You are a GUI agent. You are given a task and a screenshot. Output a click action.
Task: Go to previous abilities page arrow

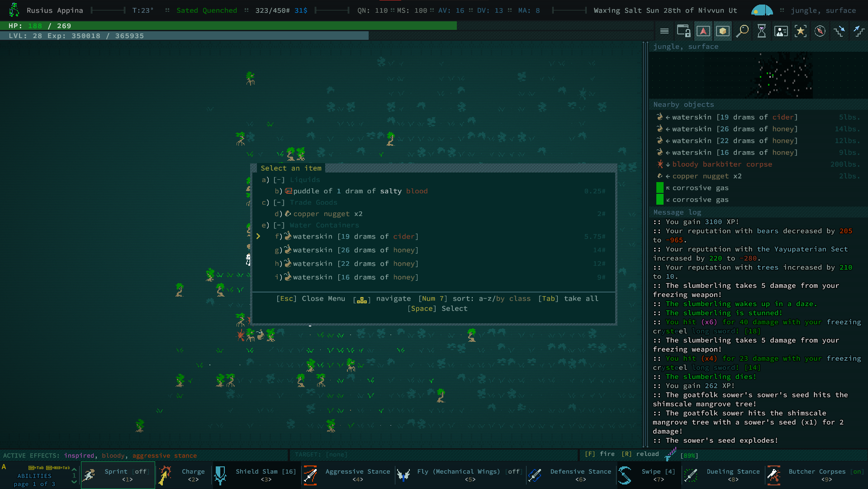tap(74, 469)
